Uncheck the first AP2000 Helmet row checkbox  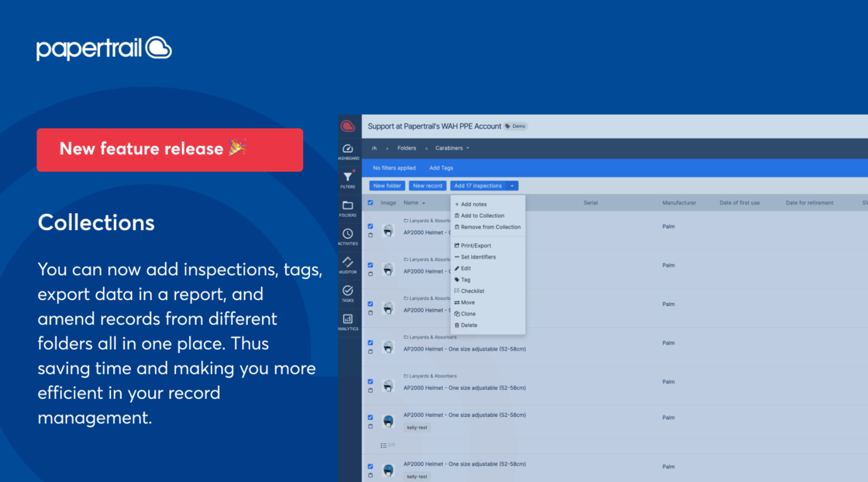[370, 226]
